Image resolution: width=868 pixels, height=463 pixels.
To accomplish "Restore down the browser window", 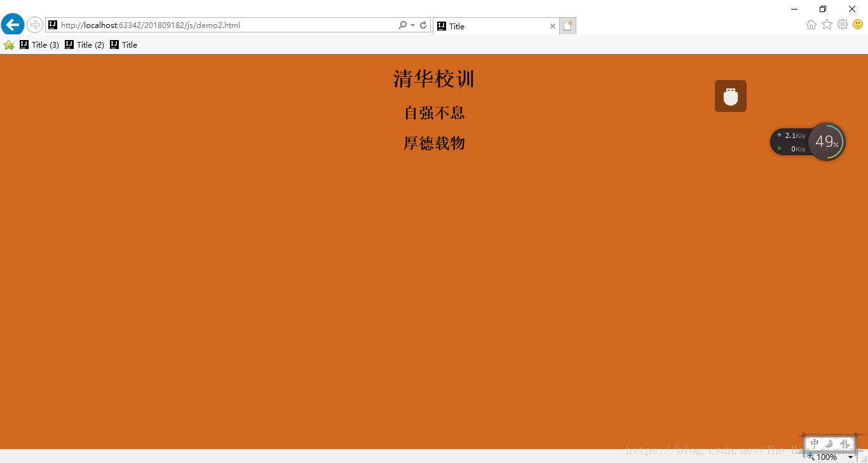I will click(x=823, y=9).
